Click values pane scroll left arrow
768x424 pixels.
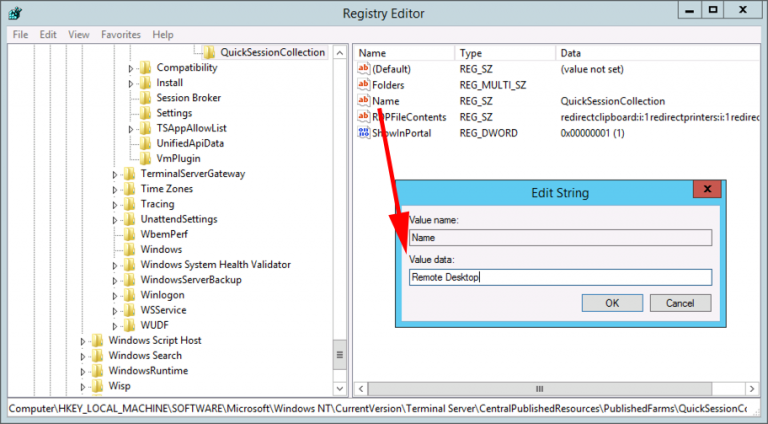361,389
